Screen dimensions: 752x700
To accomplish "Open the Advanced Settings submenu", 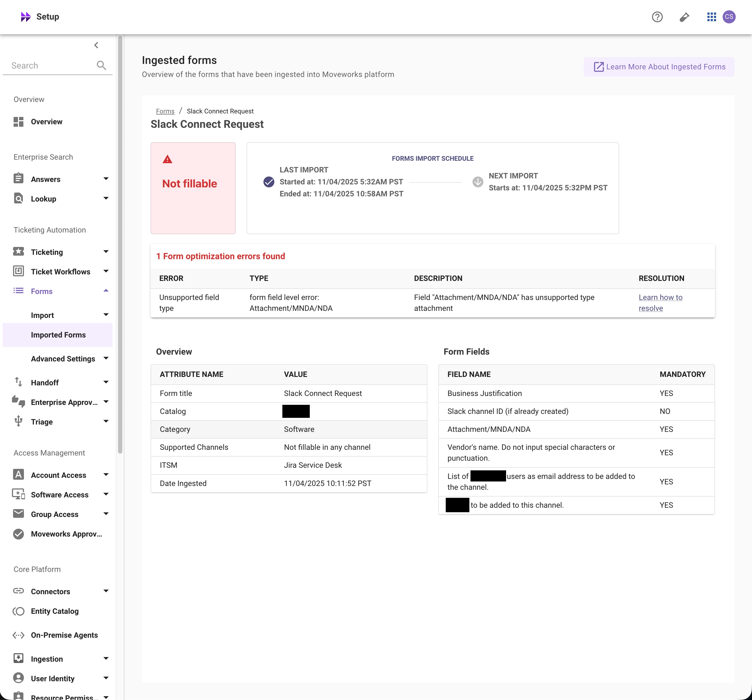I will [x=63, y=359].
